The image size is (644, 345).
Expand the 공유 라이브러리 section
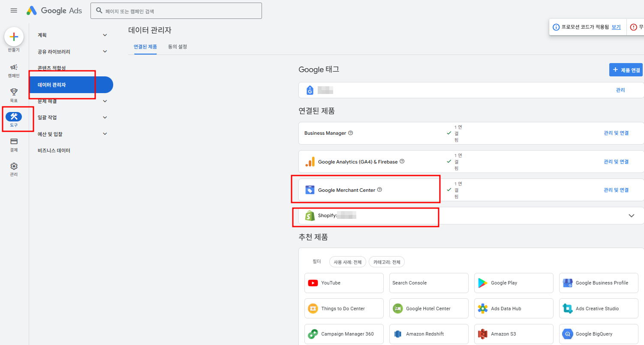pyautogui.click(x=105, y=51)
